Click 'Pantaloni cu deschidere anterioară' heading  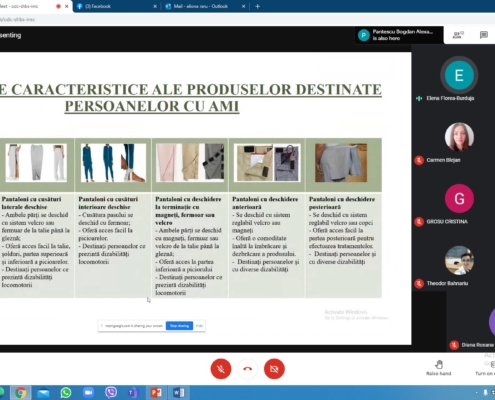click(x=265, y=203)
